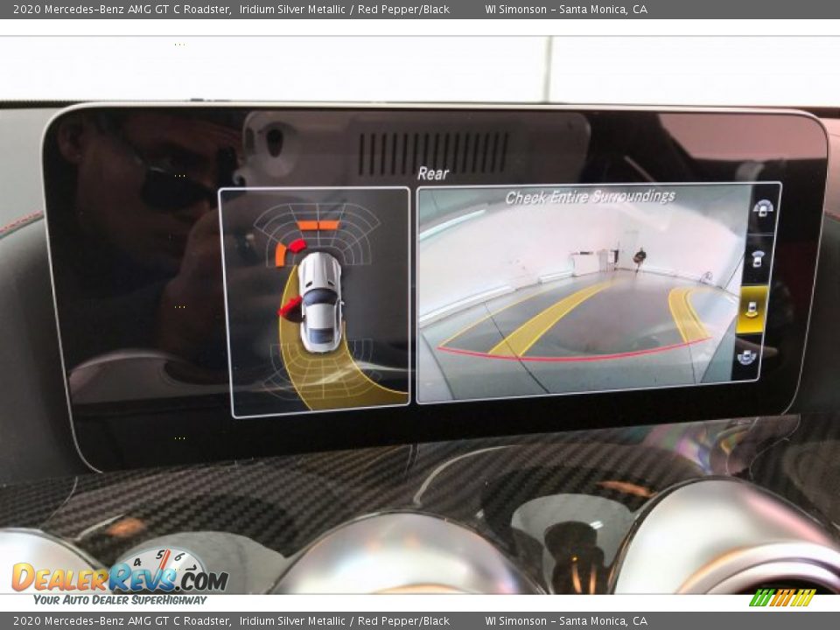This screenshot has height=630, width=840.
Task: Select the wide-angle rear camera view icon
Action: (745, 357)
